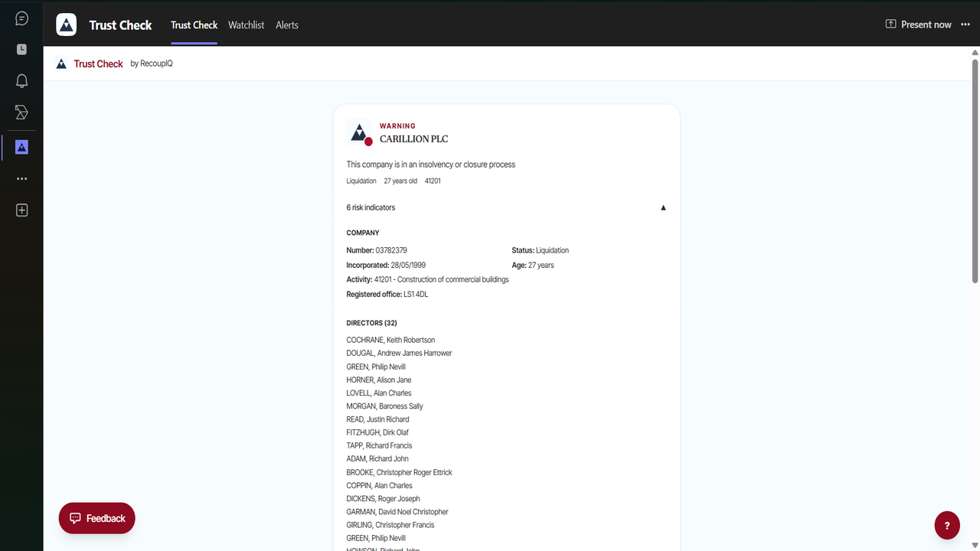The image size is (980, 551).
Task: Switch to the Watchlist tab
Action: click(x=246, y=25)
